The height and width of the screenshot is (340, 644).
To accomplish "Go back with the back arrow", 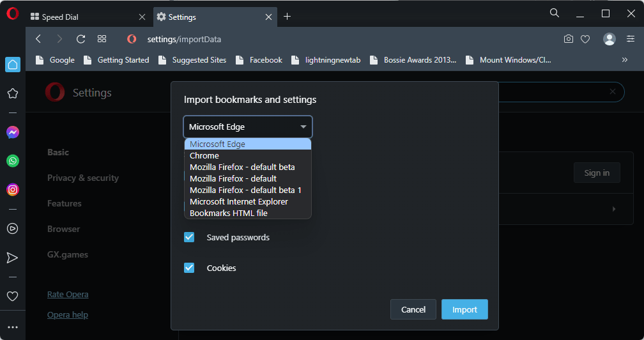I will 38,39.
